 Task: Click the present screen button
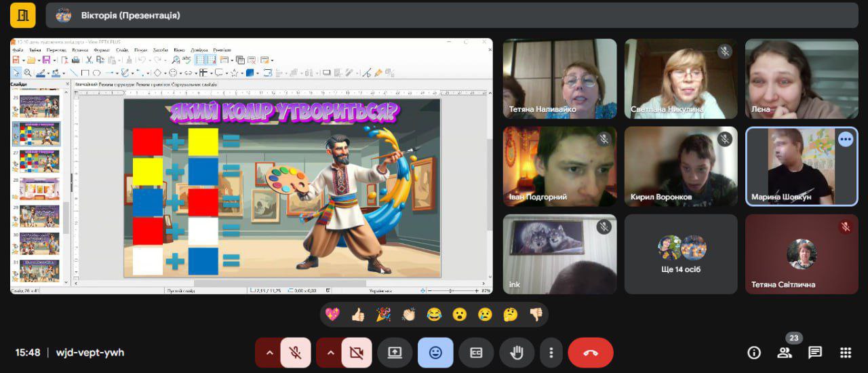[395, 353]
